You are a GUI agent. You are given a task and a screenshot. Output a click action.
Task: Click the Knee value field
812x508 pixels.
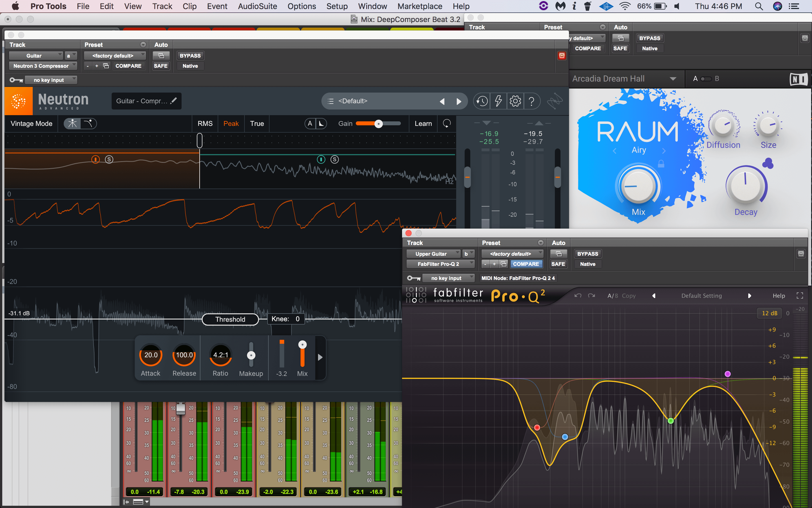pyautogui.click(x=286, y=319)
